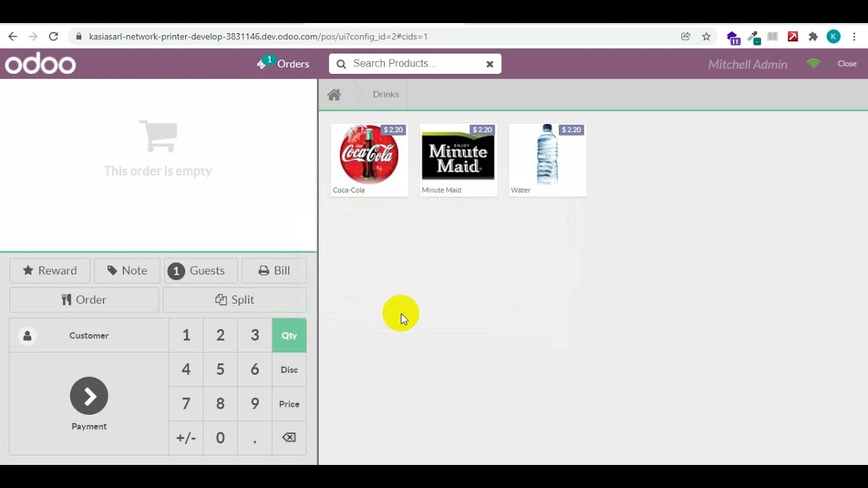The height and width of the screenshot is (488, 868).
Task: Tap the decimal point key
Action: coord(255,438)
